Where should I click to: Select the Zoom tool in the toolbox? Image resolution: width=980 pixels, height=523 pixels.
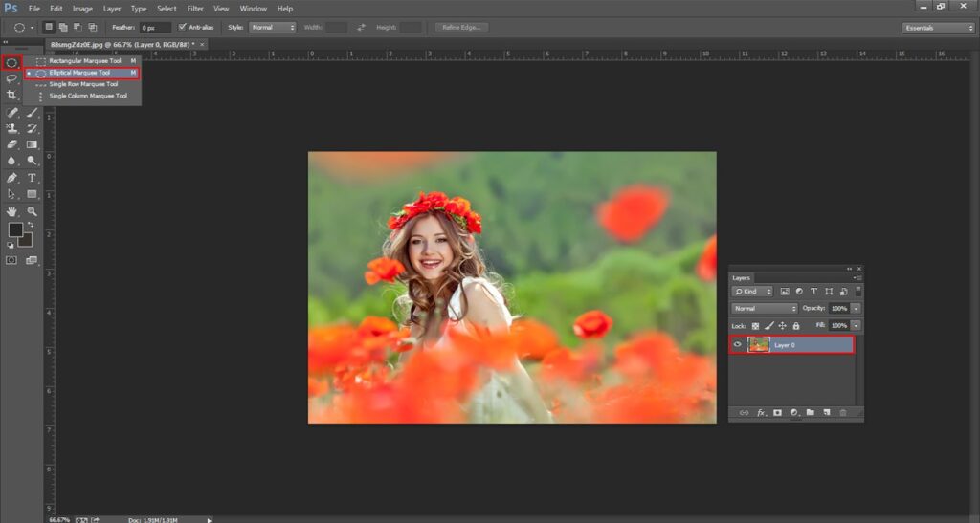click(32, 211)
